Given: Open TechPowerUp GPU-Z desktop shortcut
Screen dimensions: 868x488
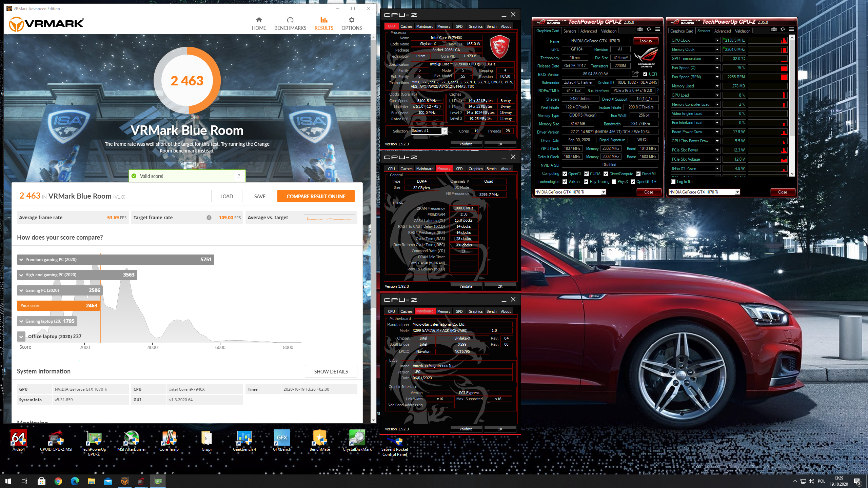Looking at the screenshot, I should coord(94,443).
